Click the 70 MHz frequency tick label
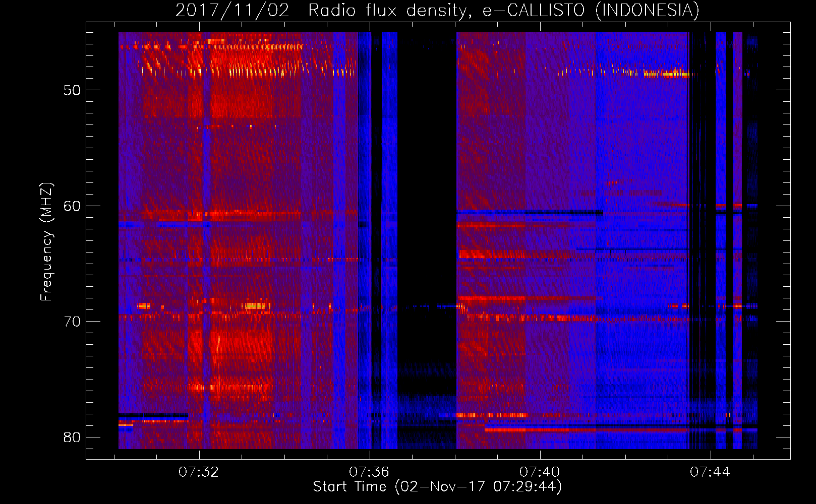 [72, 322]
